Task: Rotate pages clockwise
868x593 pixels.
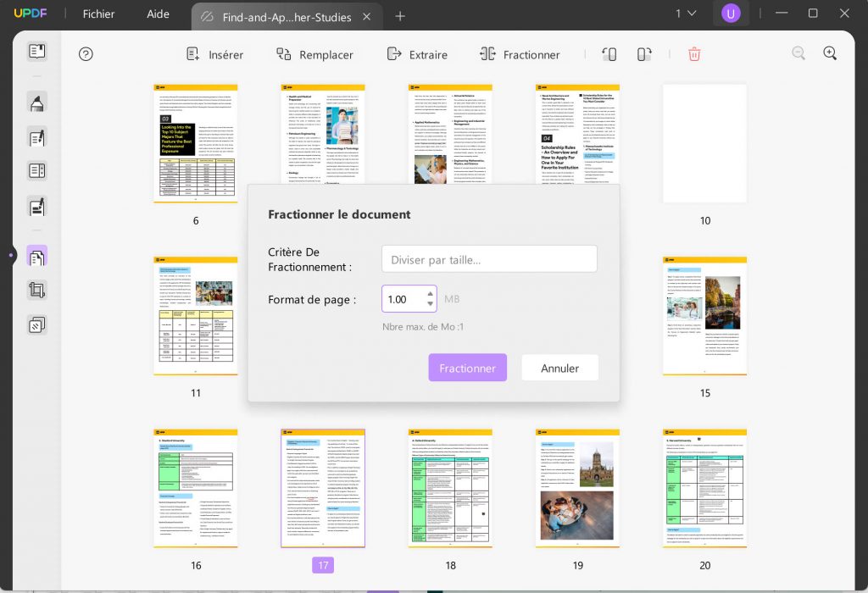Action: (x=643, y=53)
